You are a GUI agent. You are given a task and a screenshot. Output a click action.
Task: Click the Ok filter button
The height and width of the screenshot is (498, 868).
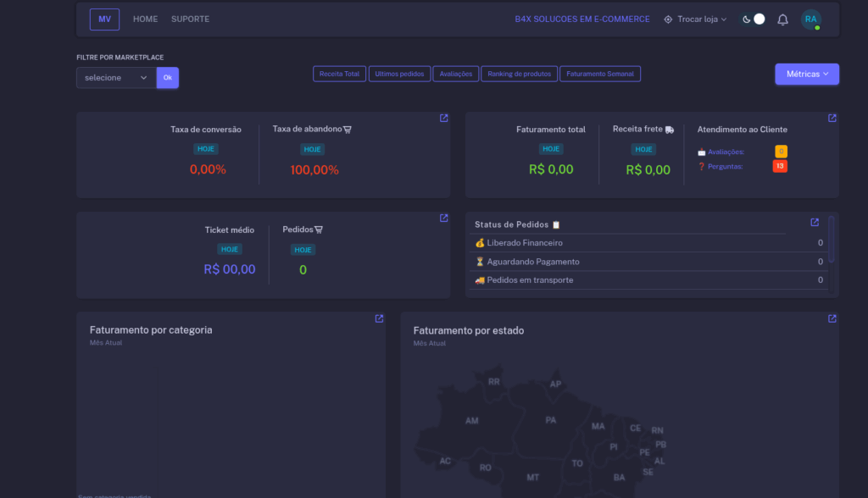point(168,78)
